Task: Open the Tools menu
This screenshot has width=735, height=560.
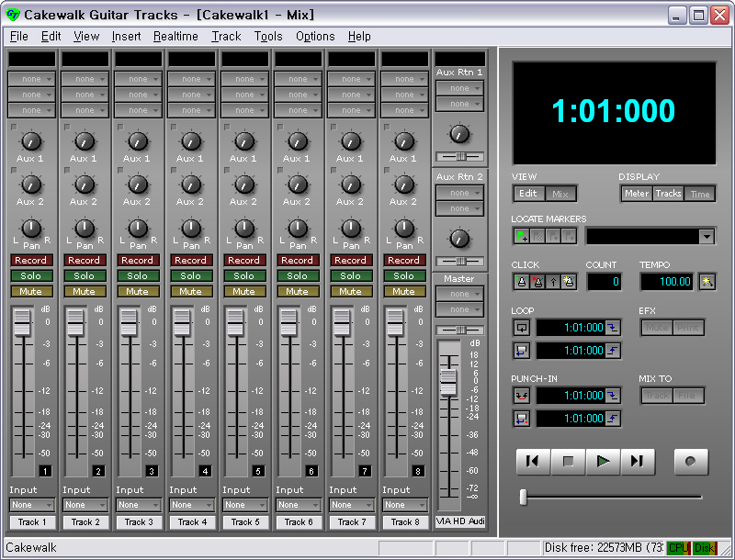Action: click(x=268, y=36)
